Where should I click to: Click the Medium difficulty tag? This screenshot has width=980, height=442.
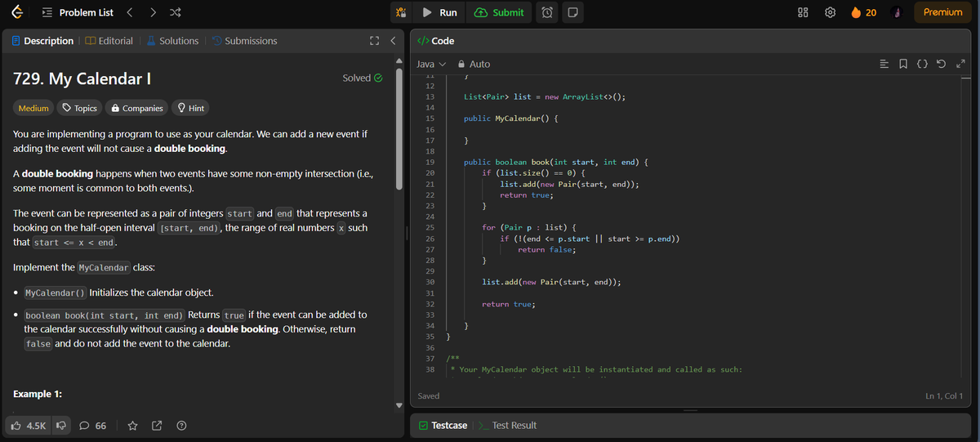click(x=33, y=108)
